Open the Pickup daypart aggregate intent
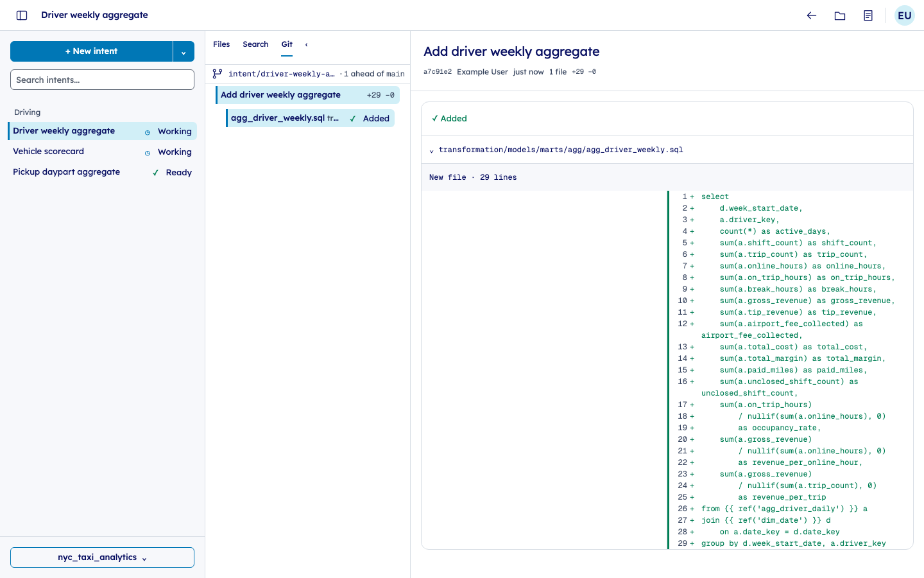Viewport: 924px width, 578px height. (102, 172)
